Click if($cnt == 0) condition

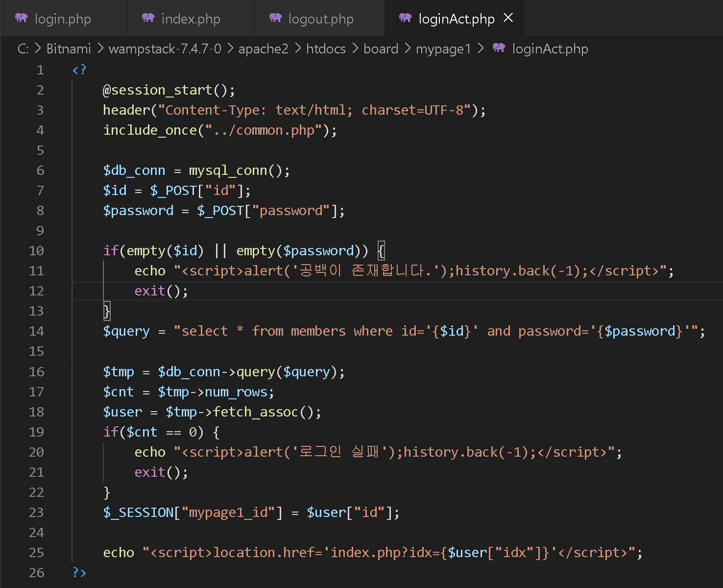(153, 432)
